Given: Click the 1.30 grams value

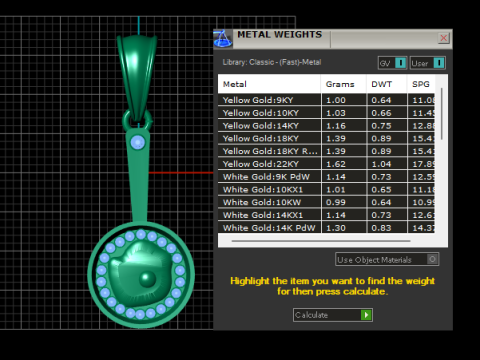Looking at the screenshot, I should coord(336,228).
